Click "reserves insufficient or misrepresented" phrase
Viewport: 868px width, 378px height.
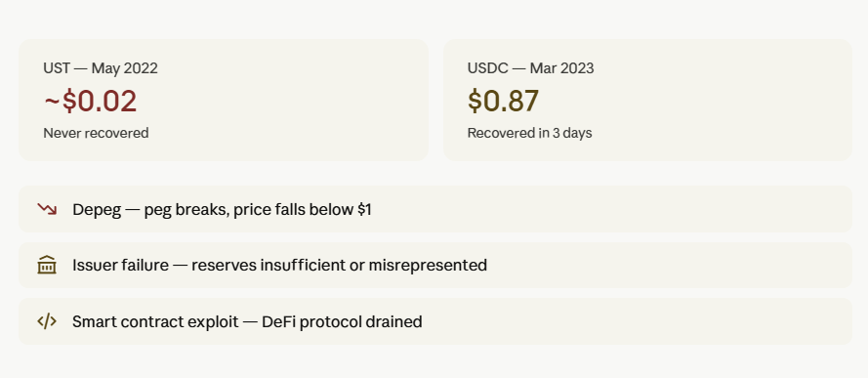pos(340,265)
